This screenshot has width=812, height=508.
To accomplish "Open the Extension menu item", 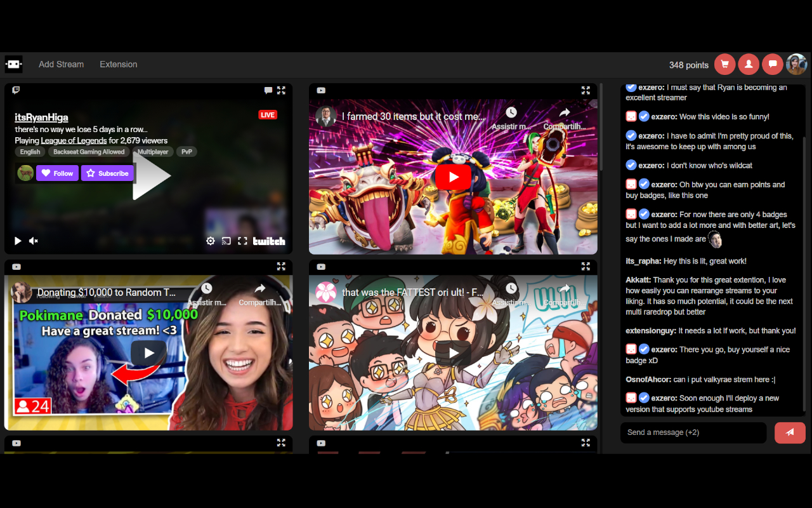I will [x=118, y=64].
